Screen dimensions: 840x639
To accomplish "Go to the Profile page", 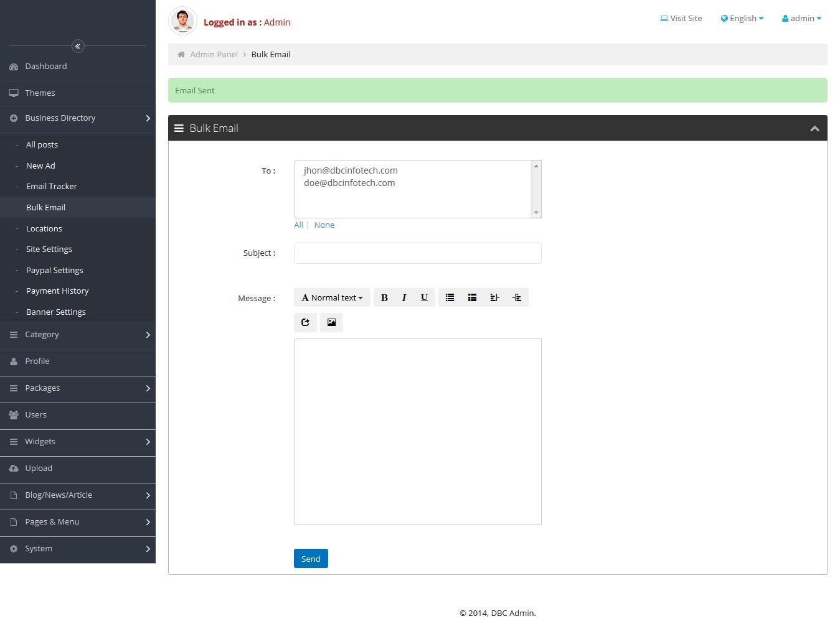I will pos(78,361).
